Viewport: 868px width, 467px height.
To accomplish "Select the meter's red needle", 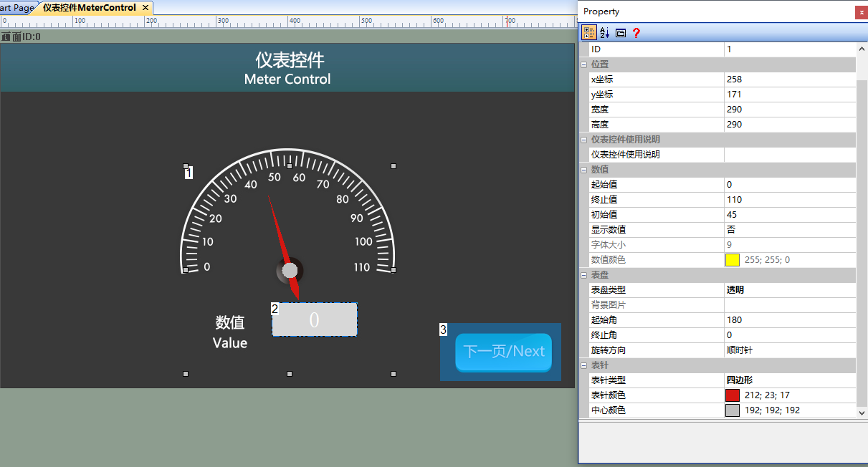I will click(284, 248).
